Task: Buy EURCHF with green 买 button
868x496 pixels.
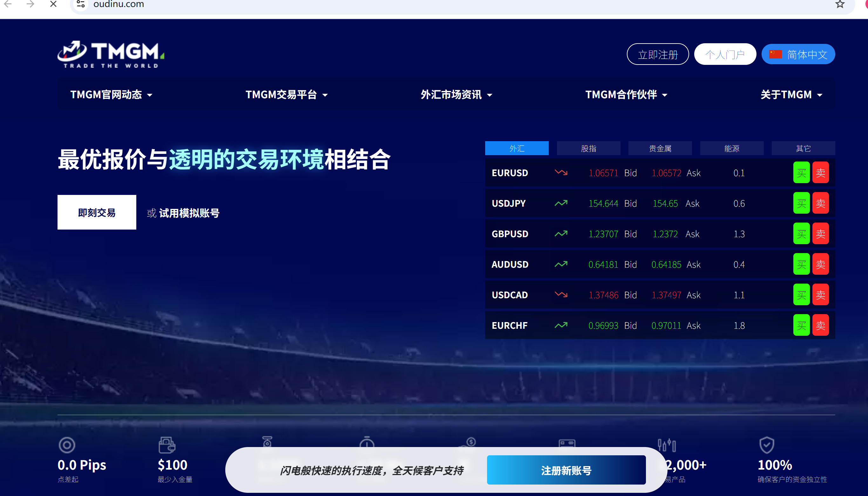Action: click(x=801, y=325)
